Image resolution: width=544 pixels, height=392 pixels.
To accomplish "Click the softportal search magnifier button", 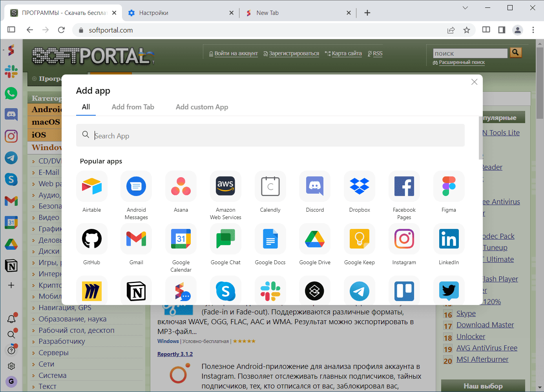I will tap(516, 53).
